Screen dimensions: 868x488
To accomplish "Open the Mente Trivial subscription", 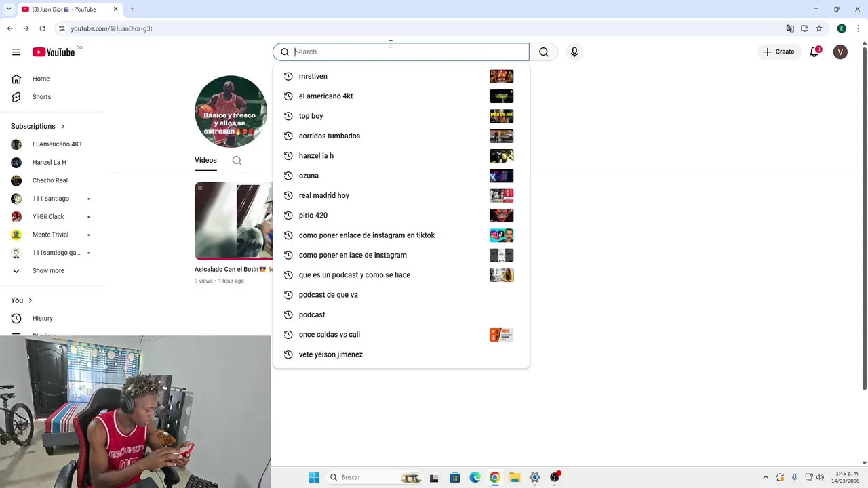I will point(52,235).
